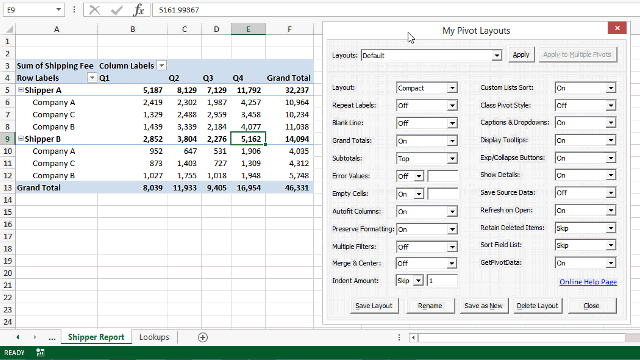
Task: Click the sheet horizontal scrollbar track
Action: coord(522,338)
